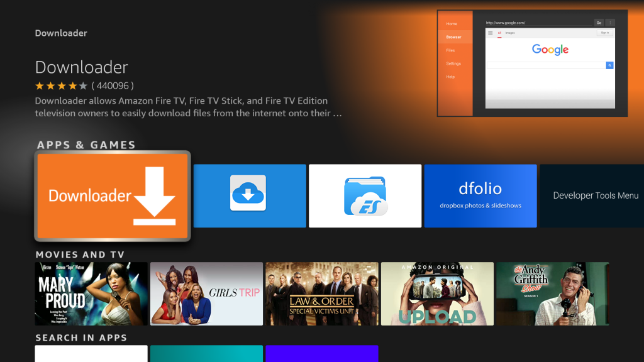Open Law & Order Special Victims Unit
The height and width of the screenshot is (362, 644).
tap(322, 294)
